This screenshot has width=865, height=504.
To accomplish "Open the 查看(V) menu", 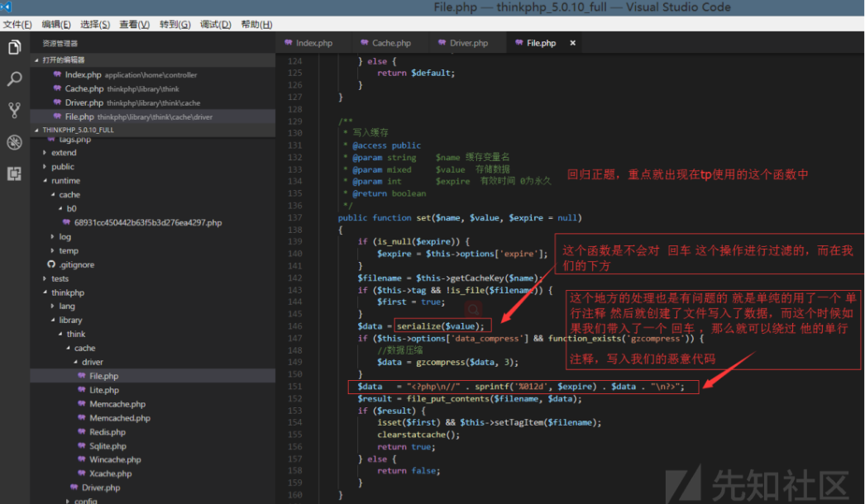I will coord(135,24).
